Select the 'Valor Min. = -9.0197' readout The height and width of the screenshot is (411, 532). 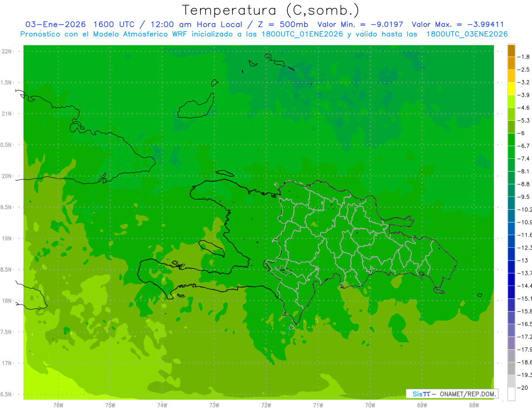pos(360,24)
